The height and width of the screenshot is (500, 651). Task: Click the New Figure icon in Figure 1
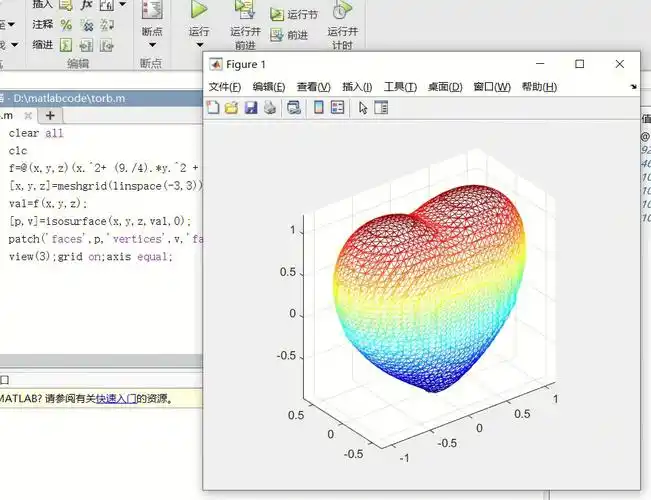(x=213, y=108)
